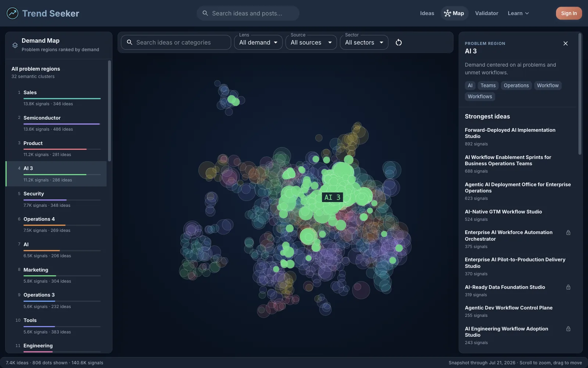This screenshot has height=368, width=588.
Task: Expand the Learn menu
Action: point(518,13)
